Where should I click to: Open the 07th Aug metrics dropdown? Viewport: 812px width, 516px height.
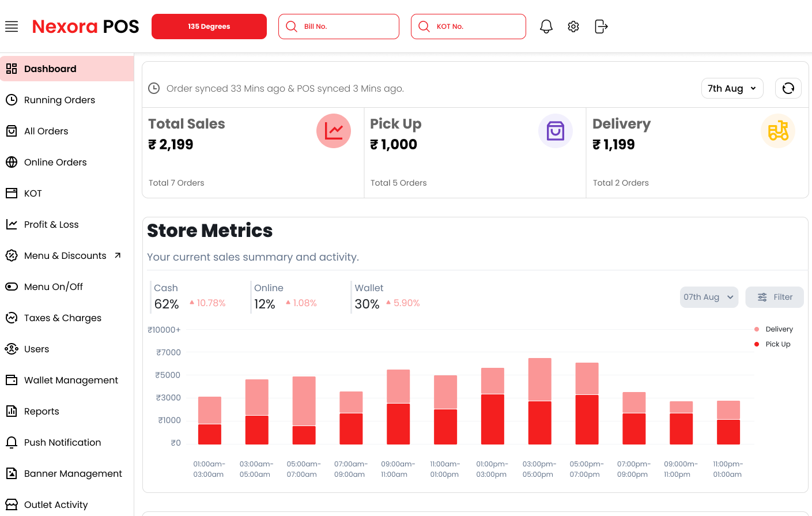tap(708, 297)
